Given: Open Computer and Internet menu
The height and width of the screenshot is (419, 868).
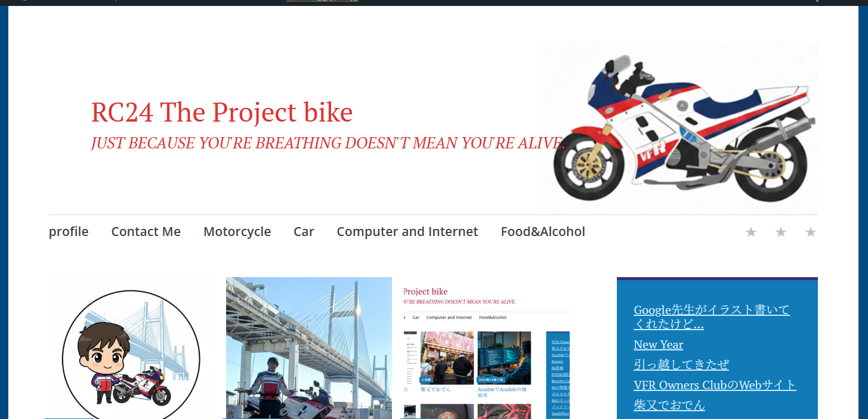Looking at the screenshot, I should (x=407, y=231).
